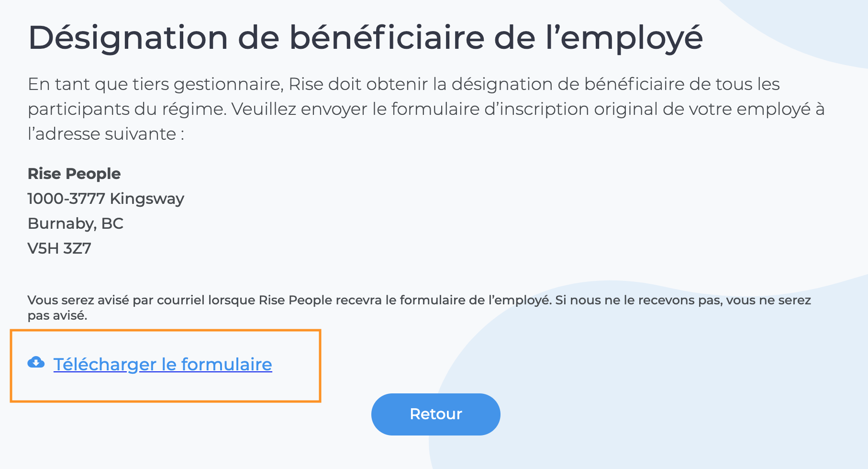Image resolution: width=868 pixels, height=469 pixels.
Task: Click the word 'formulaire' in the download link
Action: tap(226, 364)
